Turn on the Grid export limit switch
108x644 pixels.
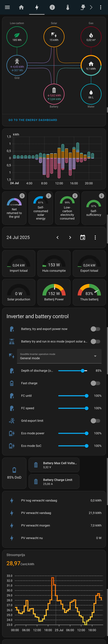pyautogui.click(x=95, y=421)
